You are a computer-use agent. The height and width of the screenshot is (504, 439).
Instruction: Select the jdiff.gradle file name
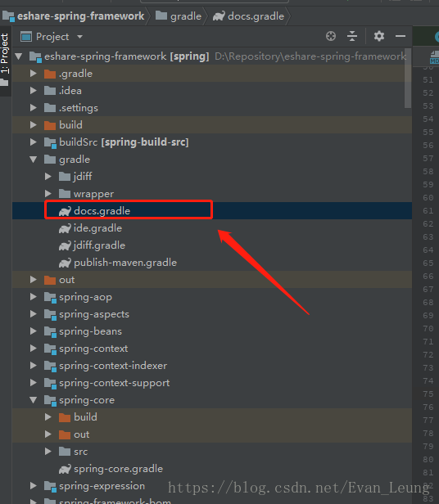(x=99, y=245)
